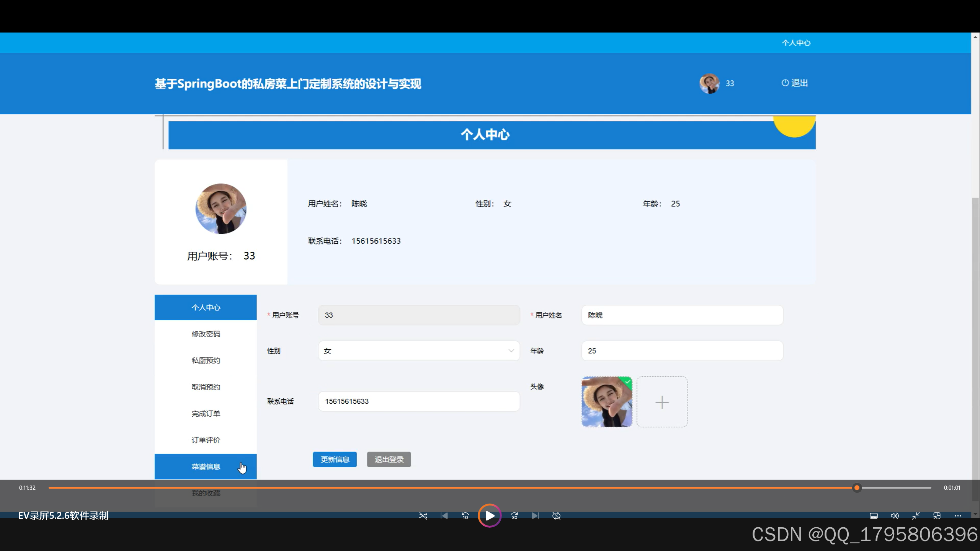This screenshot has height=551, width=980.
Task: Play the paused video
Action: pyautogui.click(x=490, y=516)
